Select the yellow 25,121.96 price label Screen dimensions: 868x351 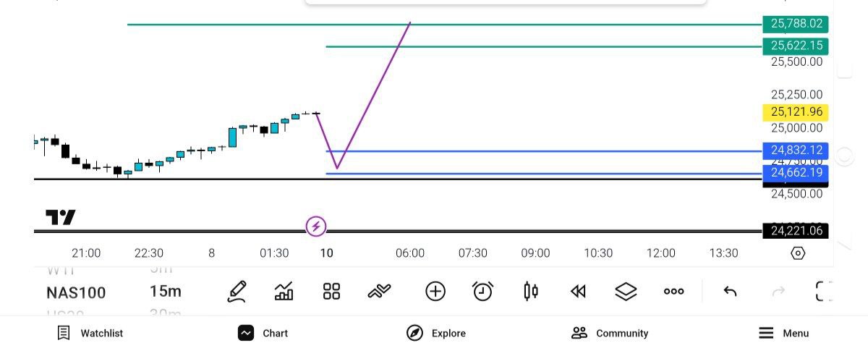point(796,112)
